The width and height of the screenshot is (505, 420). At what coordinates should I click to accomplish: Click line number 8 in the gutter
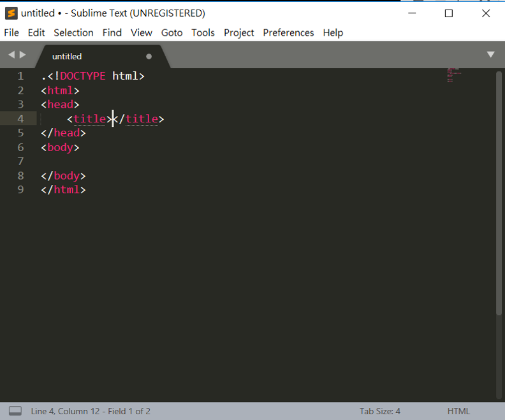pos(20,176)
